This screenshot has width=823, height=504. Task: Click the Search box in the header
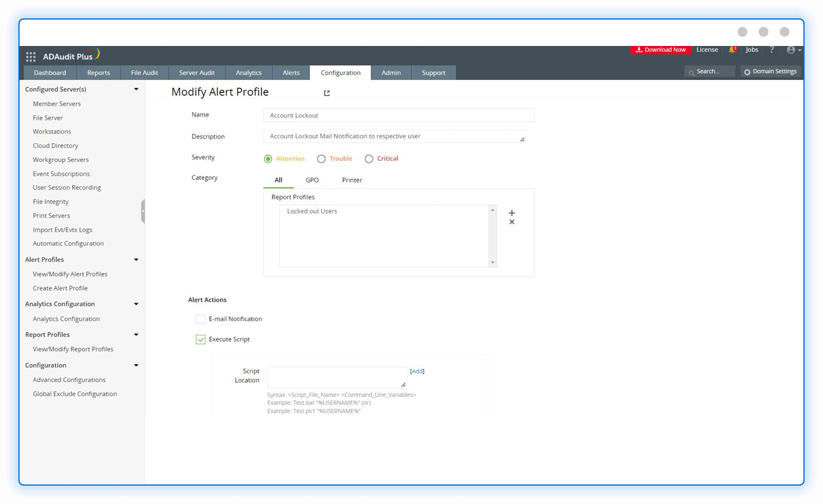tap(709, 72)
